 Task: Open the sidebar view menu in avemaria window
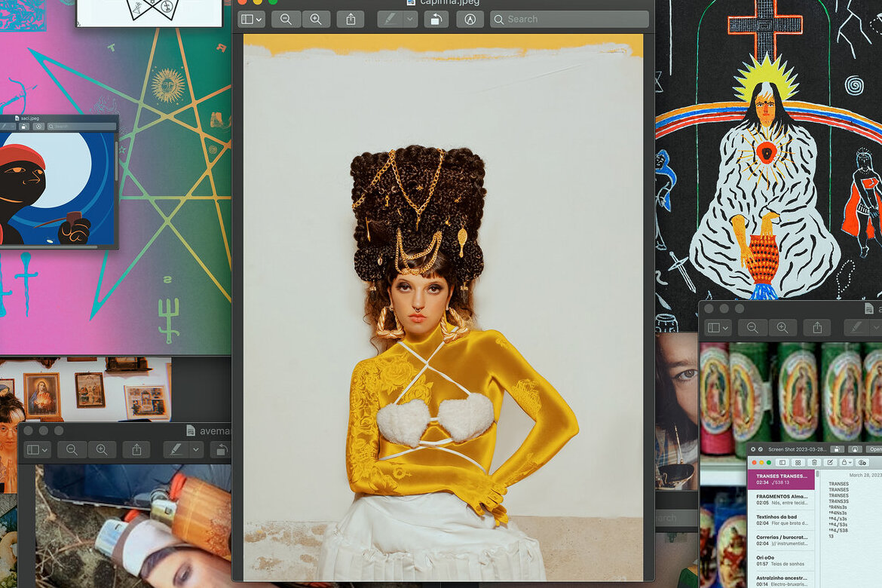(x=38, y=449)
